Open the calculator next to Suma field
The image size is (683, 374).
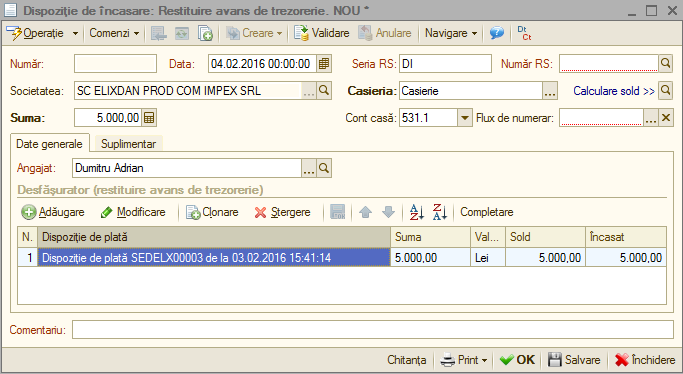click(149, 118)
